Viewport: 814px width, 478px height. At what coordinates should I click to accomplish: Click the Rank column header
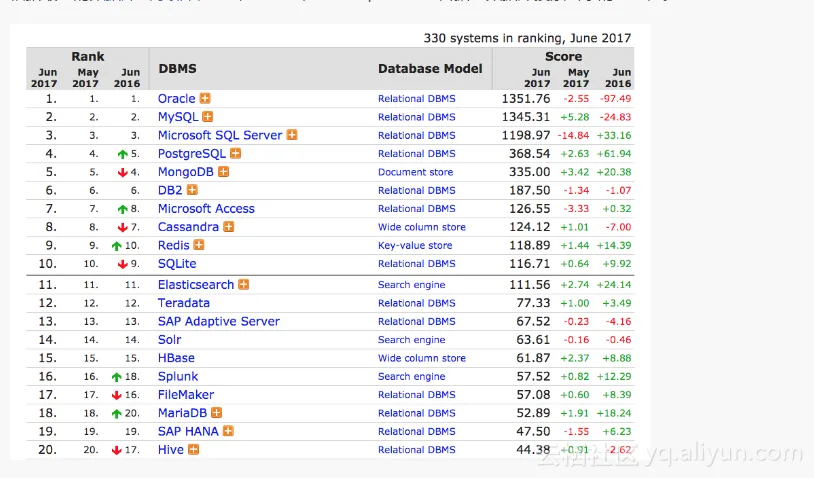point(88,56)
